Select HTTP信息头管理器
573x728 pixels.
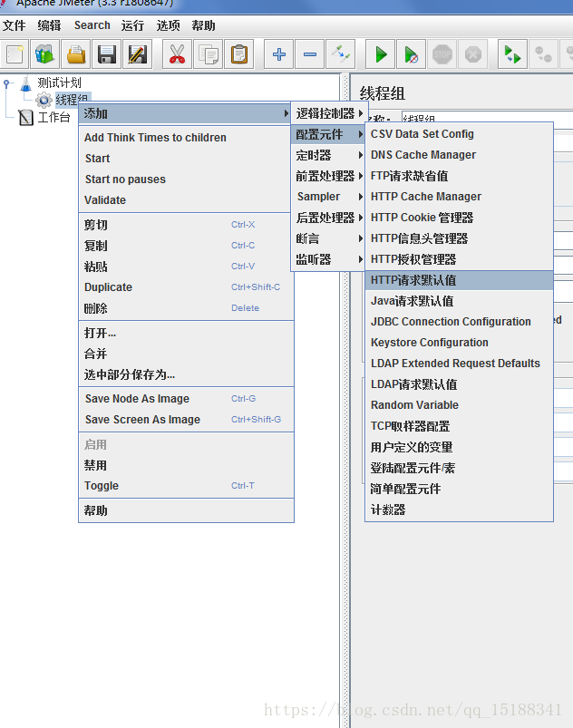pyautogui.click(x=460, y=238)
